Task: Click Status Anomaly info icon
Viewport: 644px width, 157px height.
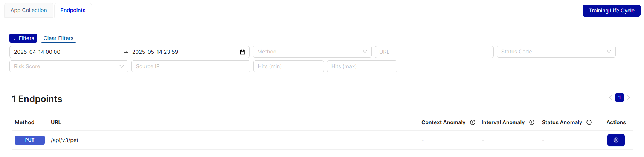Action: click(589, 122)
